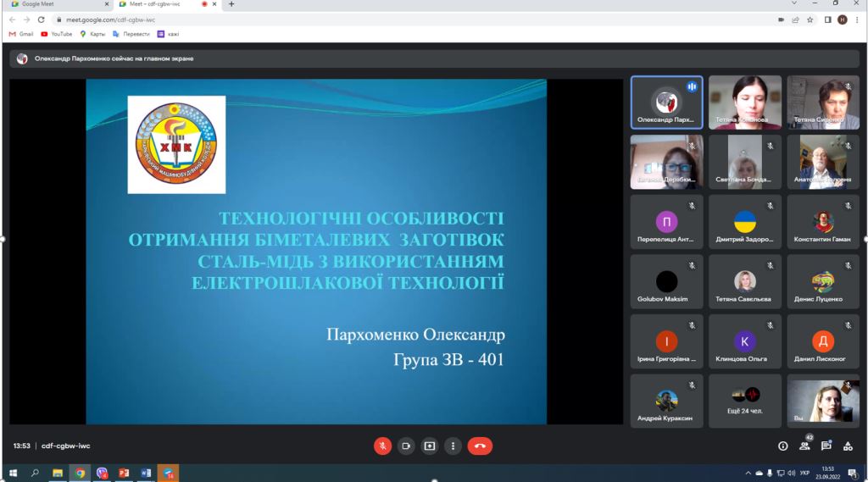Image resolution: width=868 pixels, height=482 pixels.
Task: Bookmark this page with star icon
Action: pyautogui.click(x=810, y=19)
